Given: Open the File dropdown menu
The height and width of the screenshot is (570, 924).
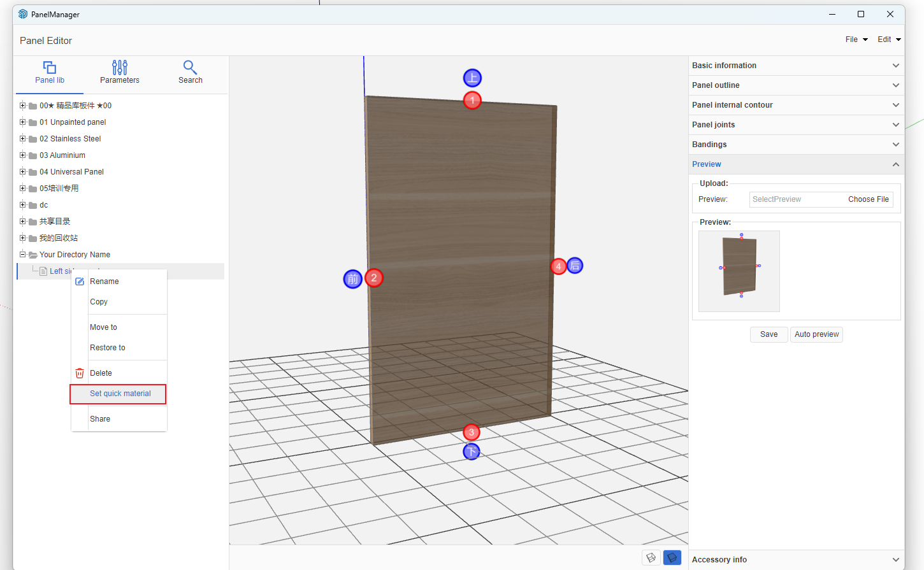Looking at the screenshot, I should (856, 39).
